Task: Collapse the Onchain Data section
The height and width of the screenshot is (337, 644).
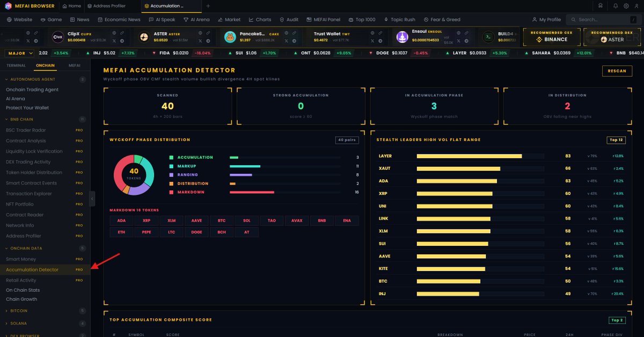Action: pyautogui.click(x=45, y=248)
